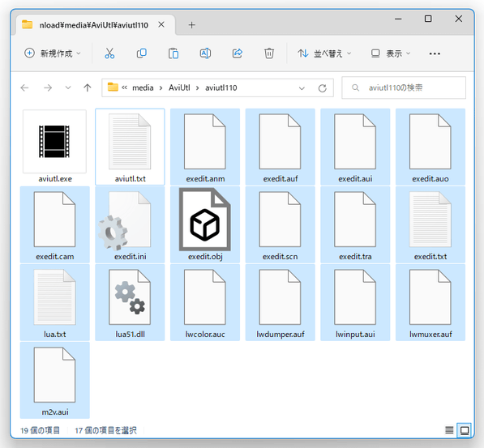Add a new Explorer tab

[191, 25]
